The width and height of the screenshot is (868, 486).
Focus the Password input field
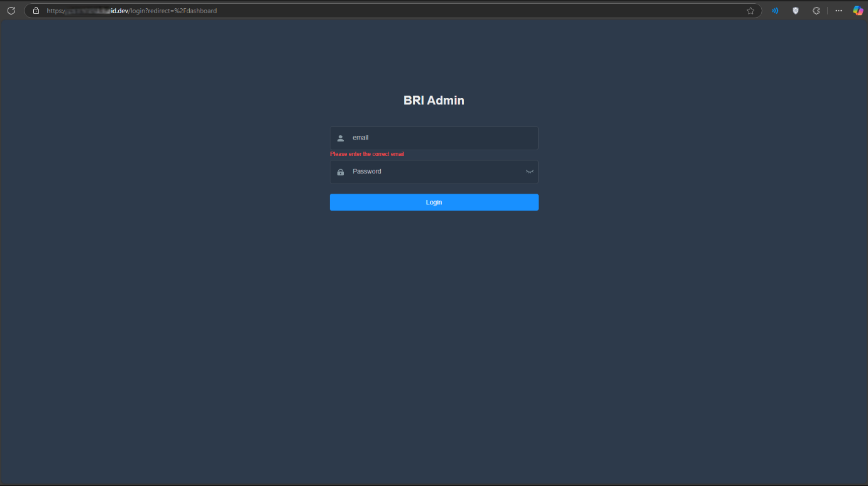434,172
